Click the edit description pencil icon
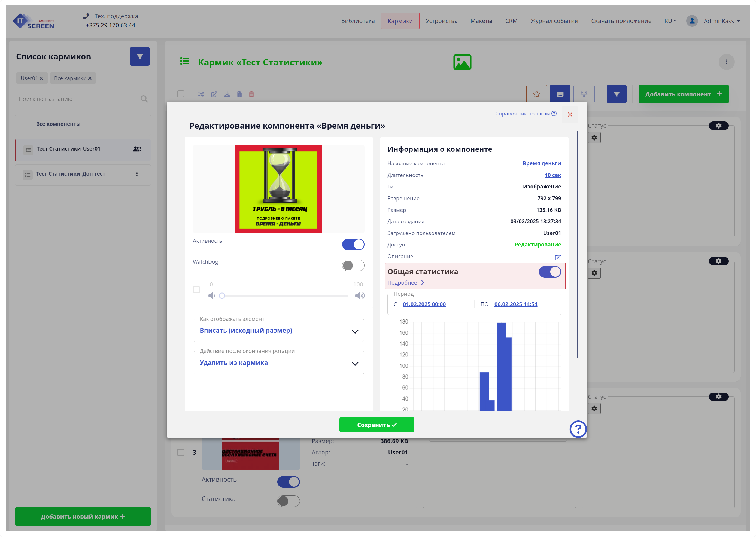 557,257
